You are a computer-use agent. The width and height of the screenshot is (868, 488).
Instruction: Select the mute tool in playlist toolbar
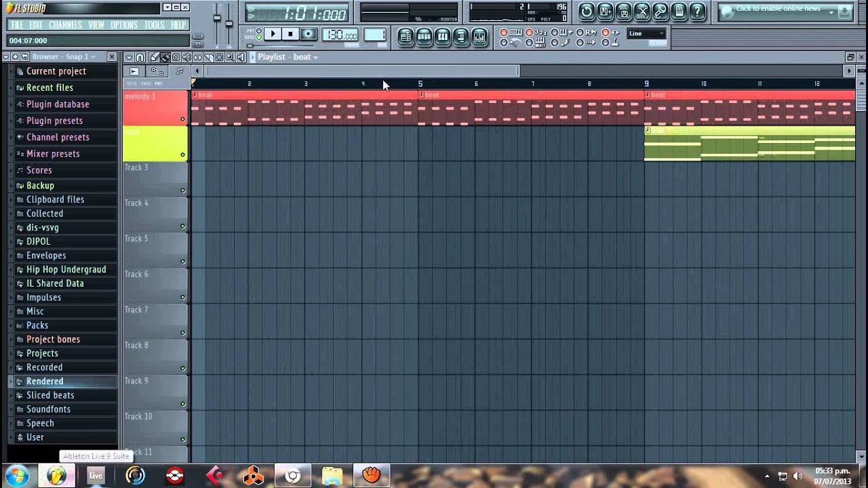tap(187, 57)
